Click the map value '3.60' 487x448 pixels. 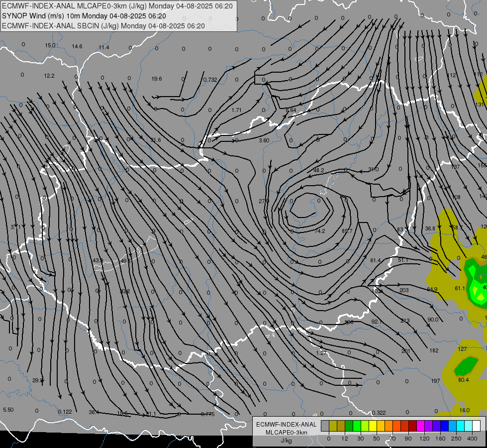(x=264, y=140)
